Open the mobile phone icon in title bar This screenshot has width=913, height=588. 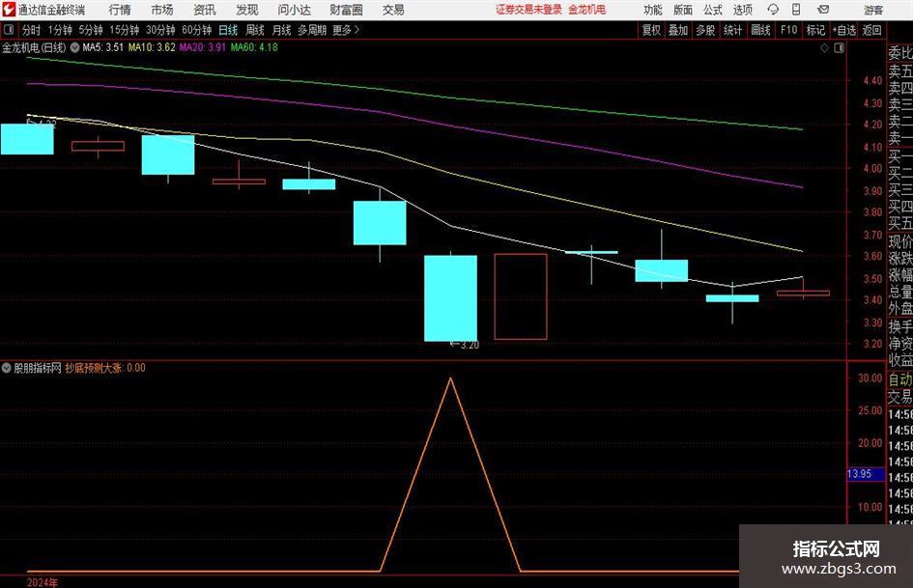(796, 10)
